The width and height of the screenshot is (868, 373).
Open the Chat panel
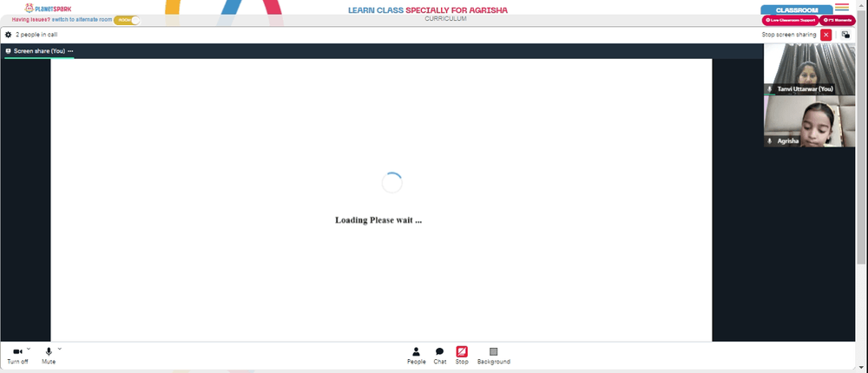[439, 356]
